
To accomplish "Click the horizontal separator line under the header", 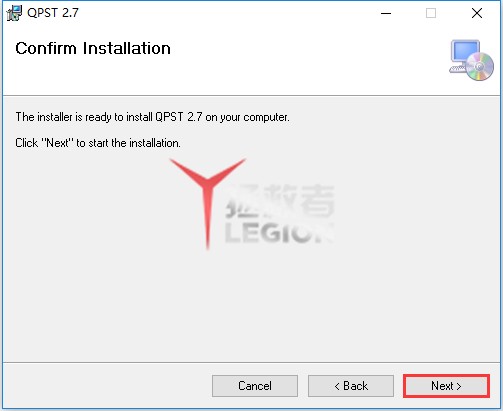I will point(251,96).
